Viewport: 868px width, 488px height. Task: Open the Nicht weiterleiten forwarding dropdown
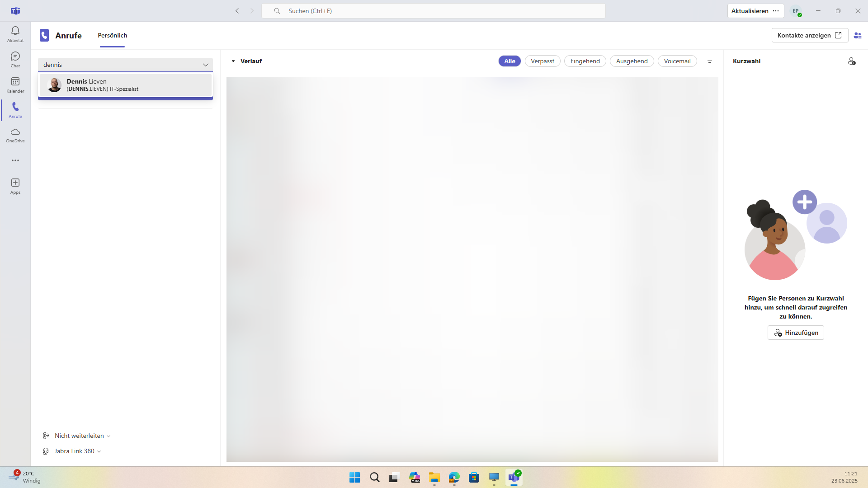click(x=82, y=436)
